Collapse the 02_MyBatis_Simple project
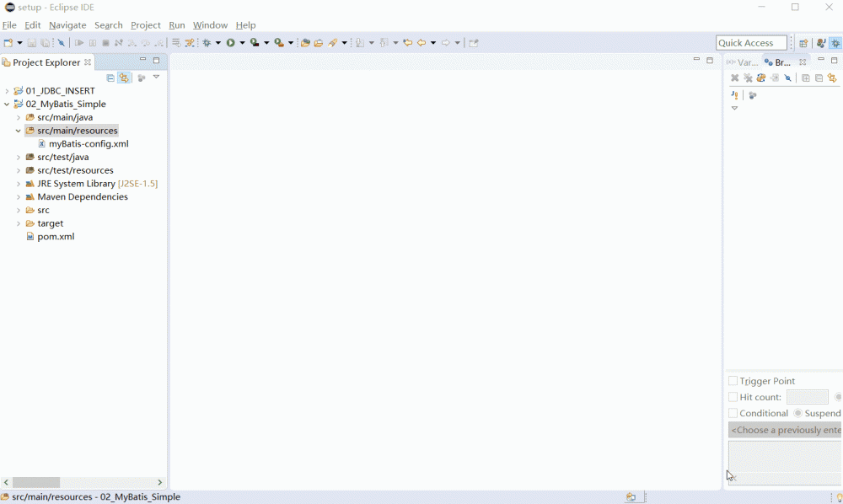 [7, 105]
